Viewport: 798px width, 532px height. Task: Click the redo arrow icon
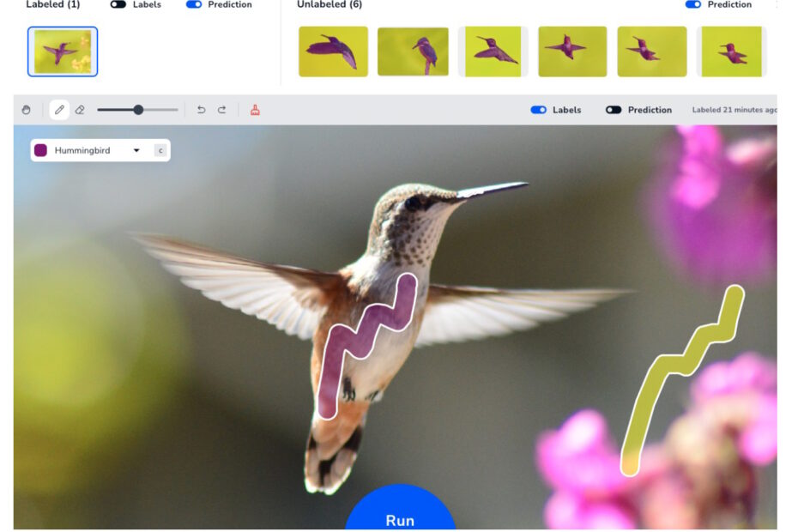pos(221,110)
